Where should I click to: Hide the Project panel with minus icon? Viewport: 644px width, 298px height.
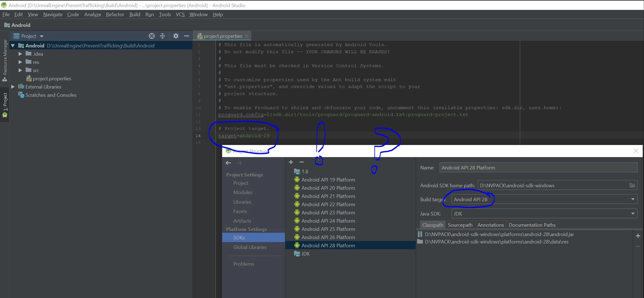click(186, 36)
